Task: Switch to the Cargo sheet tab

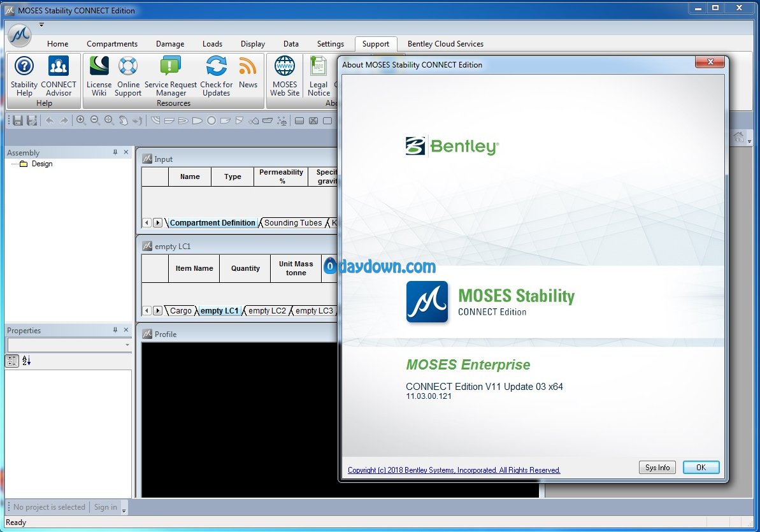Action: pyautogui.click(x=181, y=310)
